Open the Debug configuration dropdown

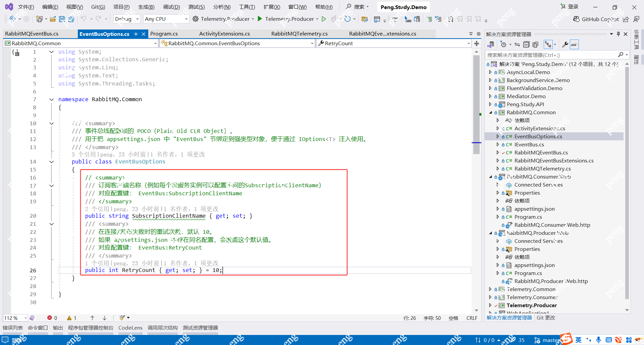click(x=127, y=19)
